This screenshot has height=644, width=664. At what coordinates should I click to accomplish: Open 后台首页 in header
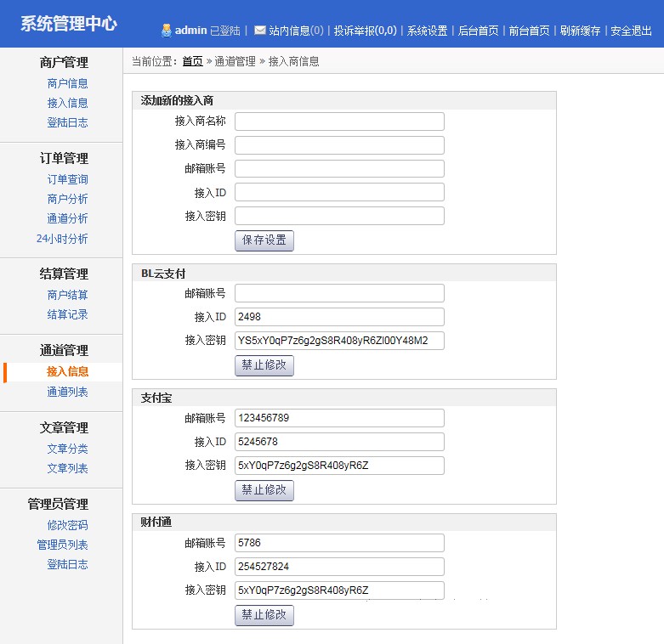478,31
